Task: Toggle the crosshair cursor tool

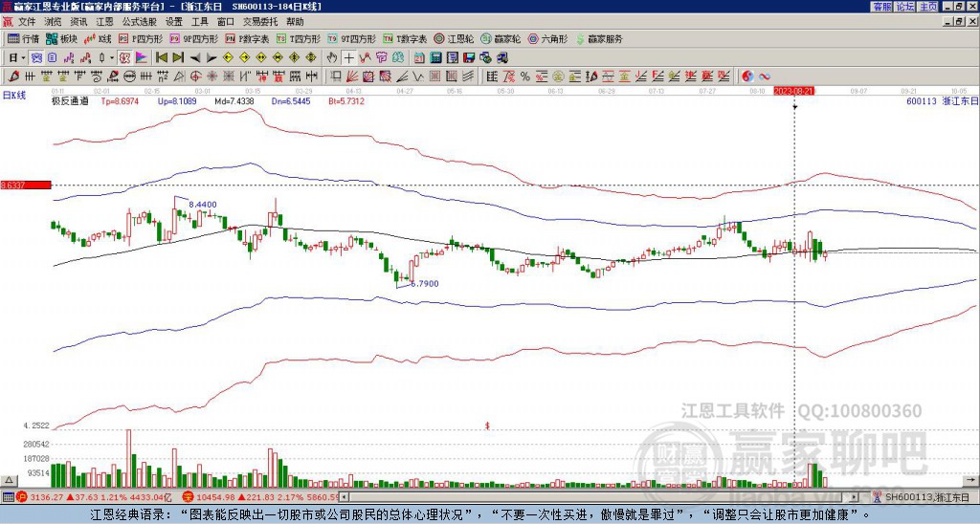Action: point(348,58)
